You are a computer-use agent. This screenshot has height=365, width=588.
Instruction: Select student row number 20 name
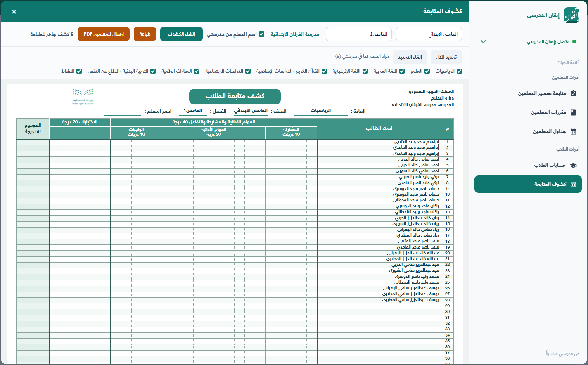coord(413,253)
